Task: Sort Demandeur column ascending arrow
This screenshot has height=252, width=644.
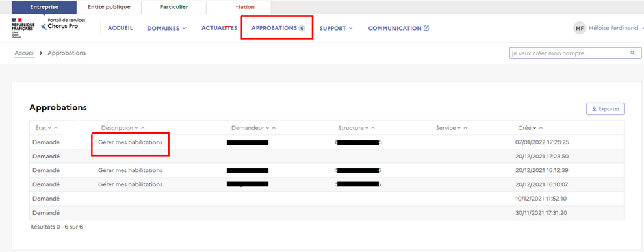Action: [x=274, y=128]
